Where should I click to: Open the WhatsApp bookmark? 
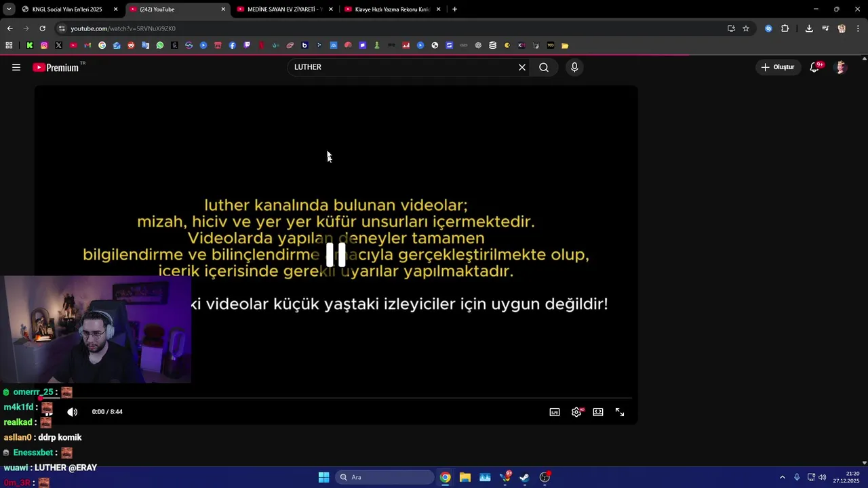coord(160,45)
